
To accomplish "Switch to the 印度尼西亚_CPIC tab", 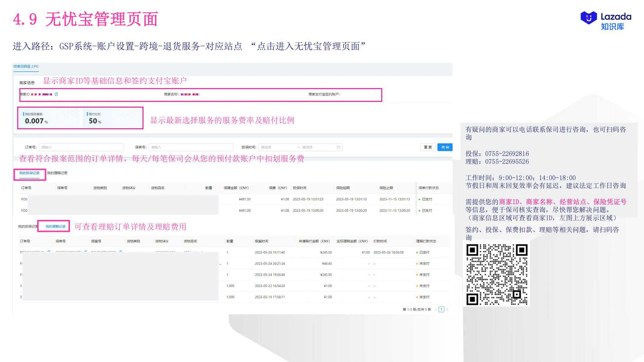I will pos(26,66).
